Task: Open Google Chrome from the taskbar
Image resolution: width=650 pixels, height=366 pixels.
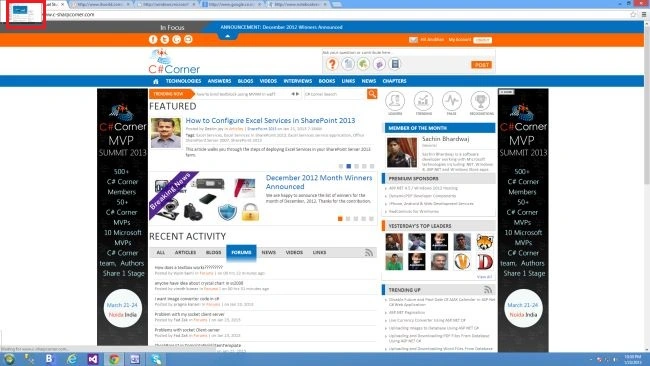Action: click(114, 359)
